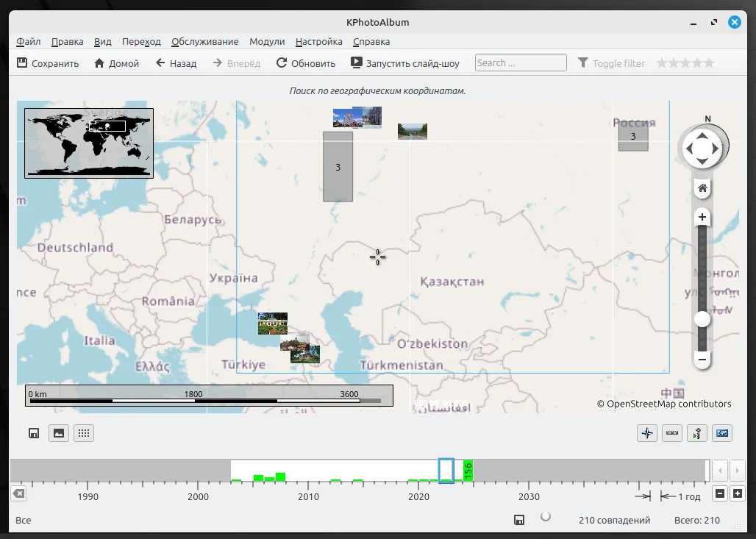The width and height of the screenshot is (756, 539).
Task: Zoom out with the map minus button
Action: [702, 360]
